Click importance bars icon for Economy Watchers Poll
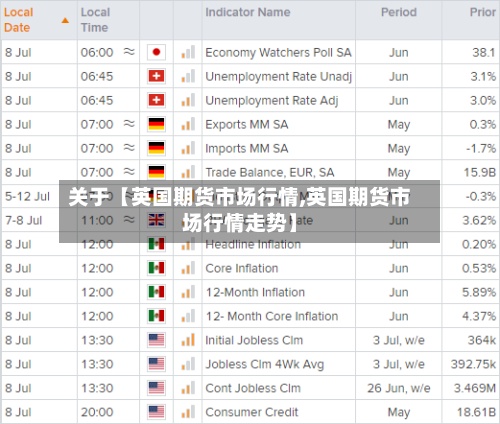The image size is (500, 424). pyautogui.click(x=188, y=52)
